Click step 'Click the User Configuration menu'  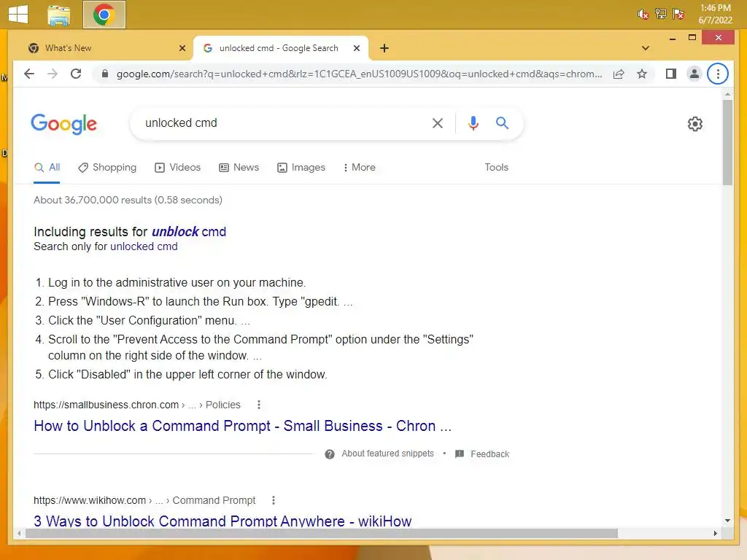(149, 321)
